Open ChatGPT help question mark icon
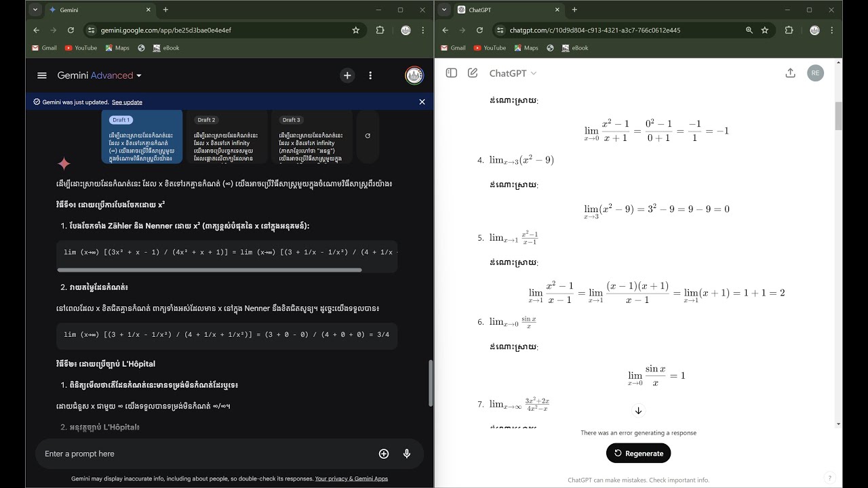 point(829,478)
